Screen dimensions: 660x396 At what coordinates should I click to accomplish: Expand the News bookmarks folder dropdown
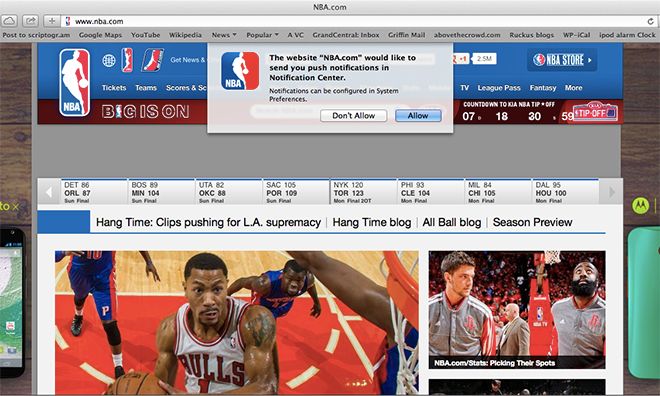point(224,35)
